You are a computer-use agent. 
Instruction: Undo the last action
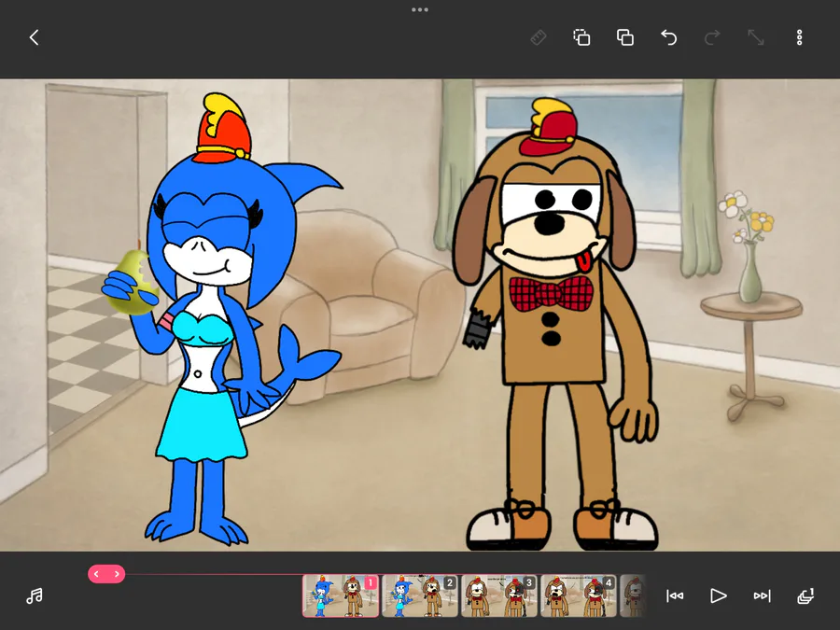click(x=668, y=37)
